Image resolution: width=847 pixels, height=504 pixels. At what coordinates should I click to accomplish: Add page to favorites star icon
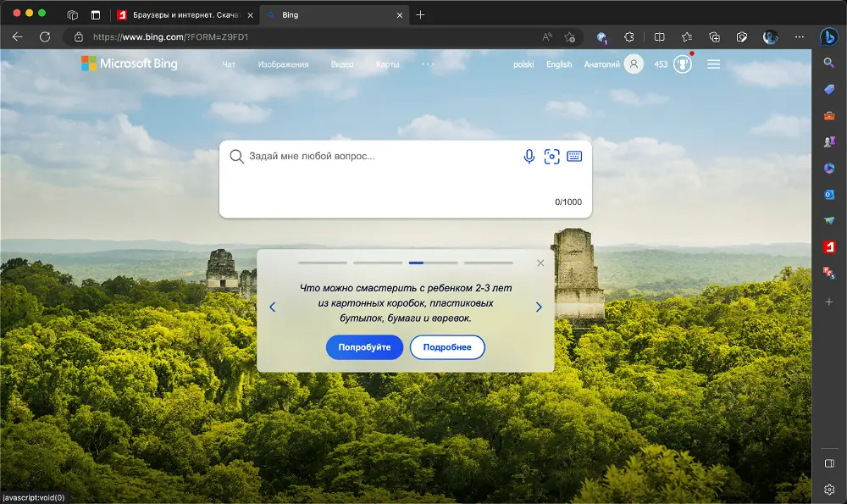[569, 36]
